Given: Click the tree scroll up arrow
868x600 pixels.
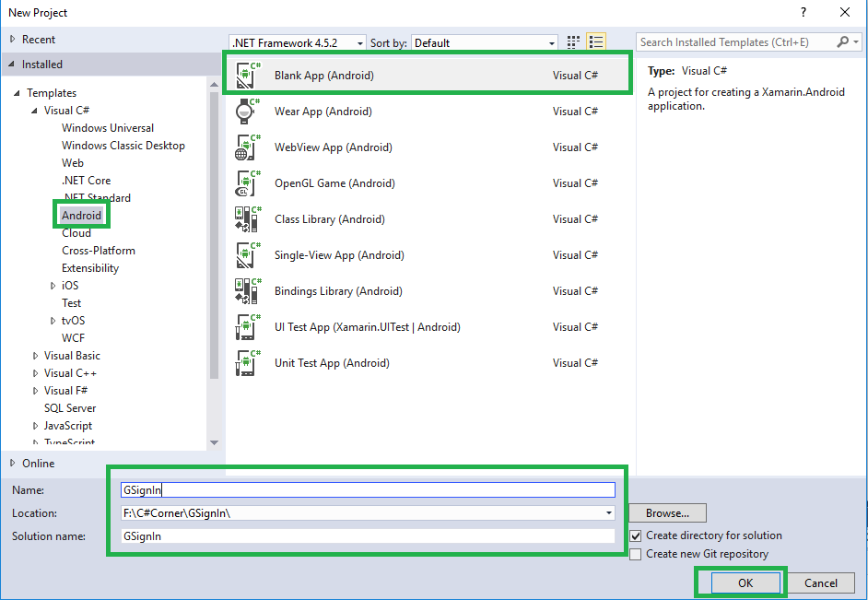Looking at the screenshot, I should [214, 85].
